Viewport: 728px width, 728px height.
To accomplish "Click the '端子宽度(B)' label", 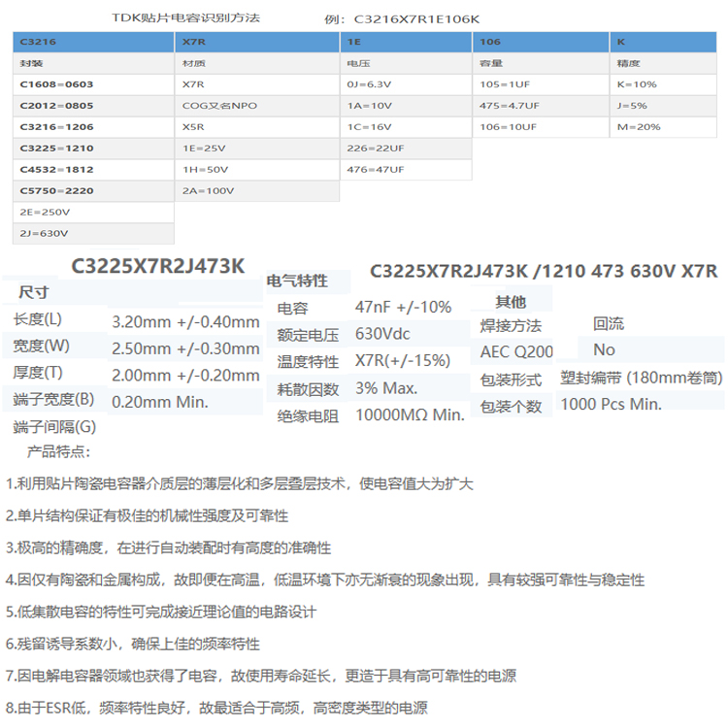I will 53,400.
